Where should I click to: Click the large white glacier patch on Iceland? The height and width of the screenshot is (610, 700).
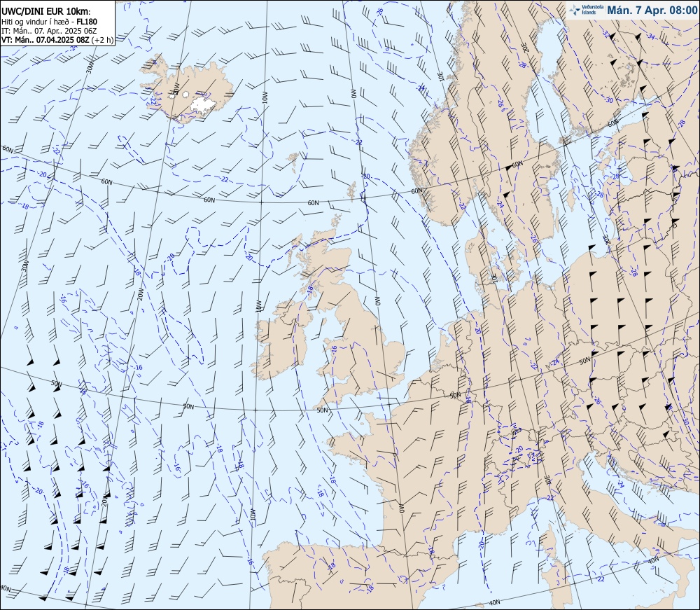(x=203, y=105)
